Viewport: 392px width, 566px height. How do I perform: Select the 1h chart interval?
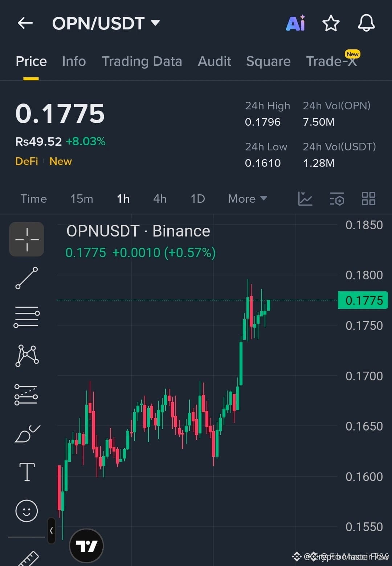point(123,199)
